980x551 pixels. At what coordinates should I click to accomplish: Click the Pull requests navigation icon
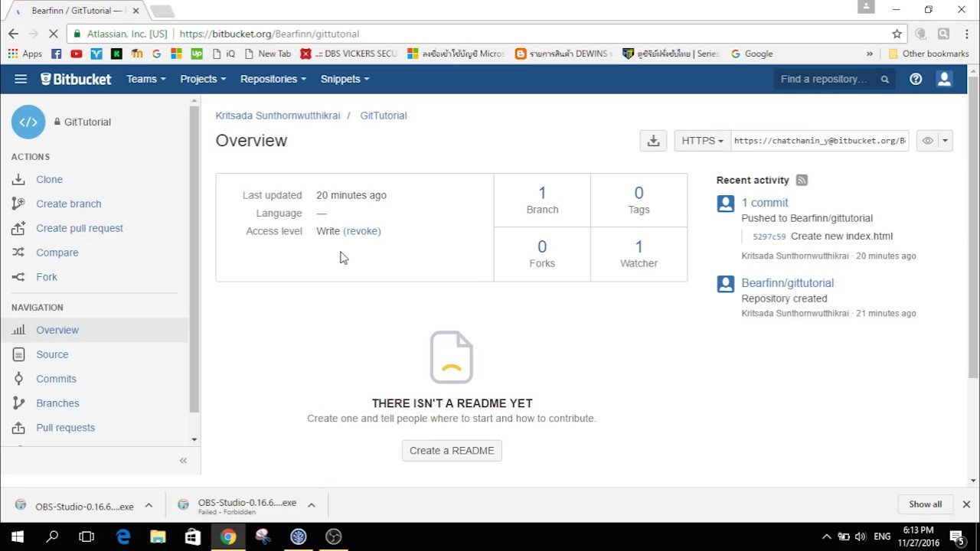[x=18, y=428]
